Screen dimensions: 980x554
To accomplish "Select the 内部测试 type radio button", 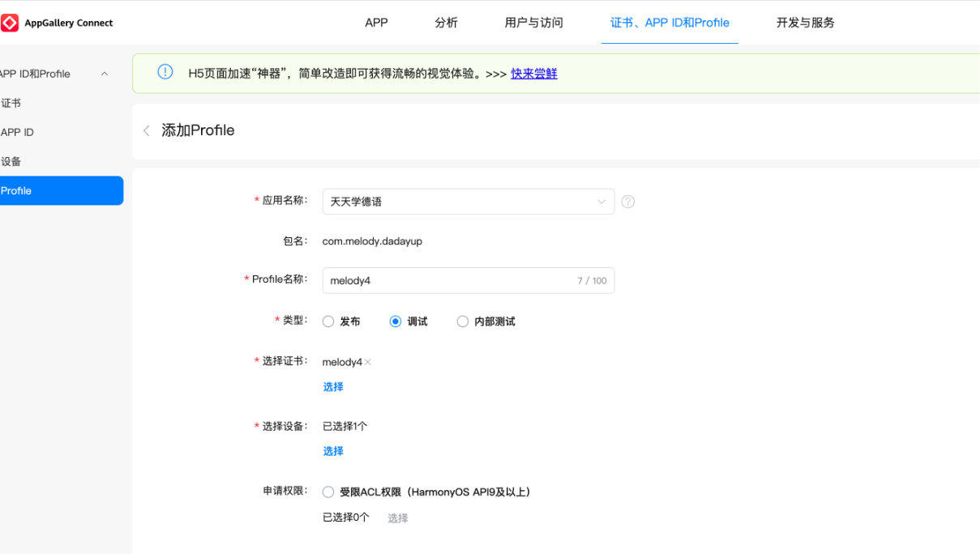I will (463, 322).
